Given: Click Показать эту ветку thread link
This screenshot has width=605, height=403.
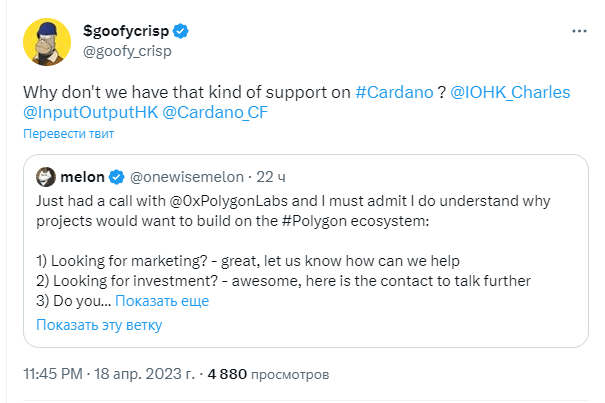Looking at the screenshot, I should tap(99, 325).
